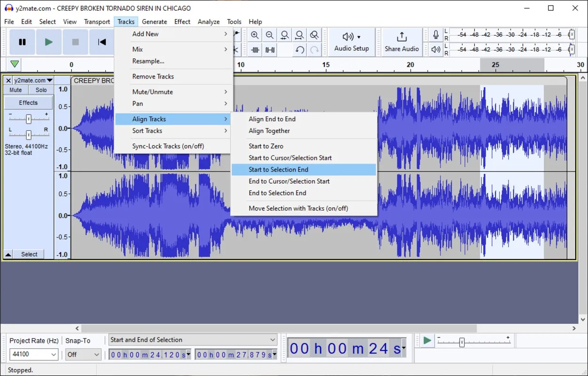Image resolution: width=588 pixels, height=376 pixels.
Task: Open the File menu
Action: 9,22
